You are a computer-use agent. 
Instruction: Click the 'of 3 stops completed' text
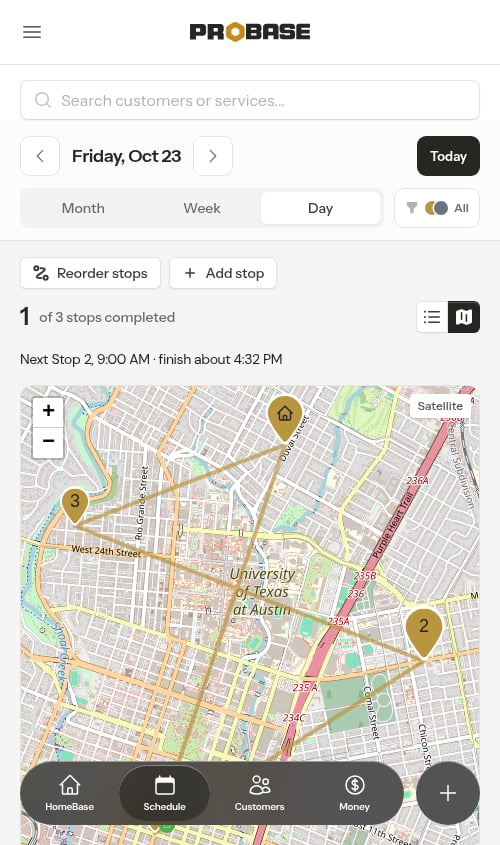[107, 317]
